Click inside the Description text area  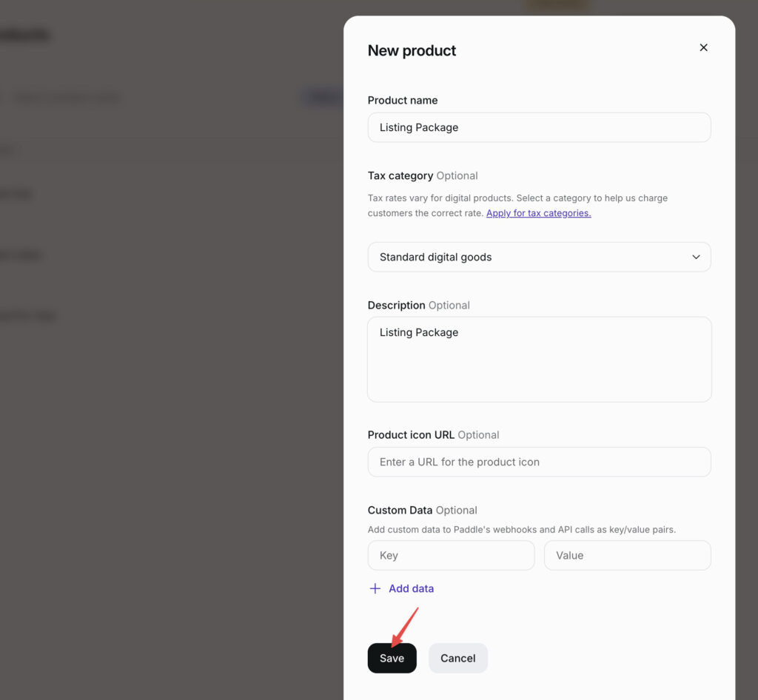[539, 360]
